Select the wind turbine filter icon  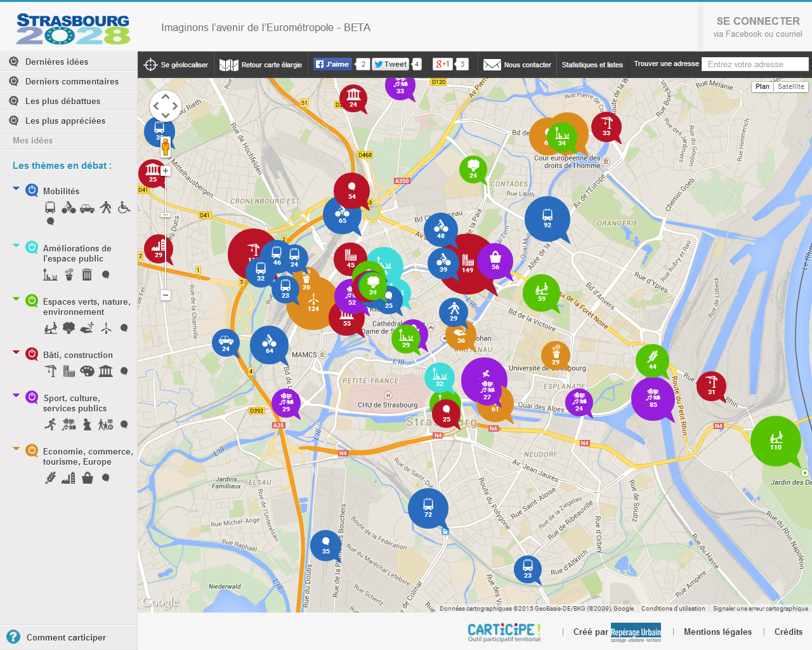point(106,328)
